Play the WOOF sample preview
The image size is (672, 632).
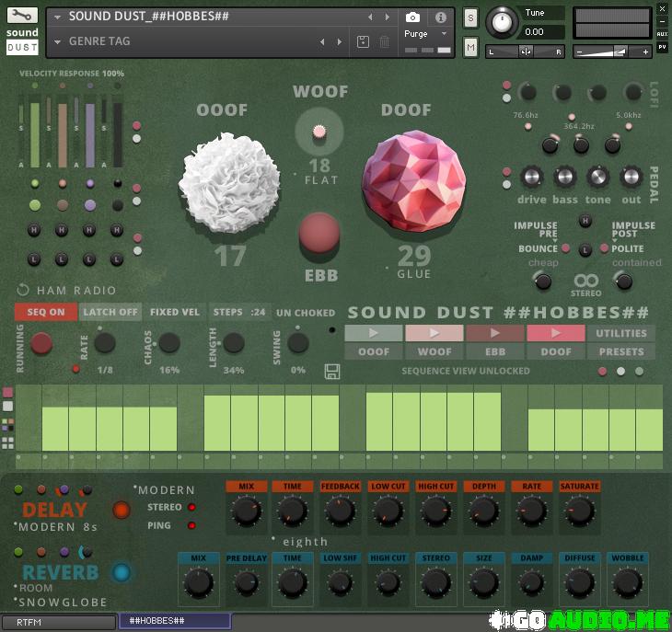tap(434, 333)
